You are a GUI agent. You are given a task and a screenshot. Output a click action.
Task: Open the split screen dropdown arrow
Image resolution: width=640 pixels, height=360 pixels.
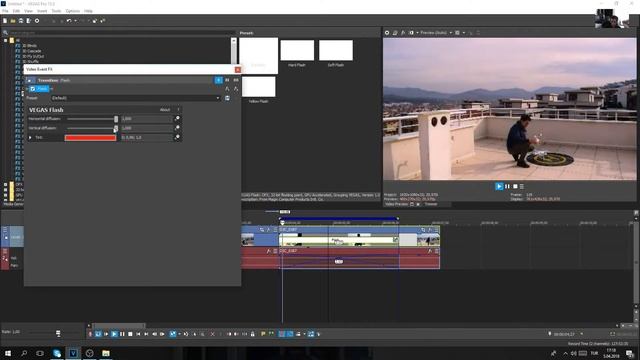(x=417, y=33)
